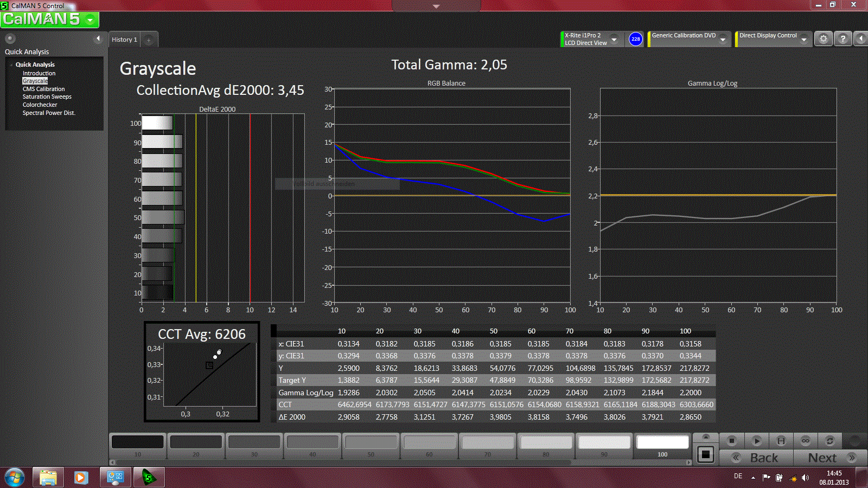Viewport: 868px width, 488px height.
Task: Click the Gamma Log/Log row label
Action: coord(306,393)
